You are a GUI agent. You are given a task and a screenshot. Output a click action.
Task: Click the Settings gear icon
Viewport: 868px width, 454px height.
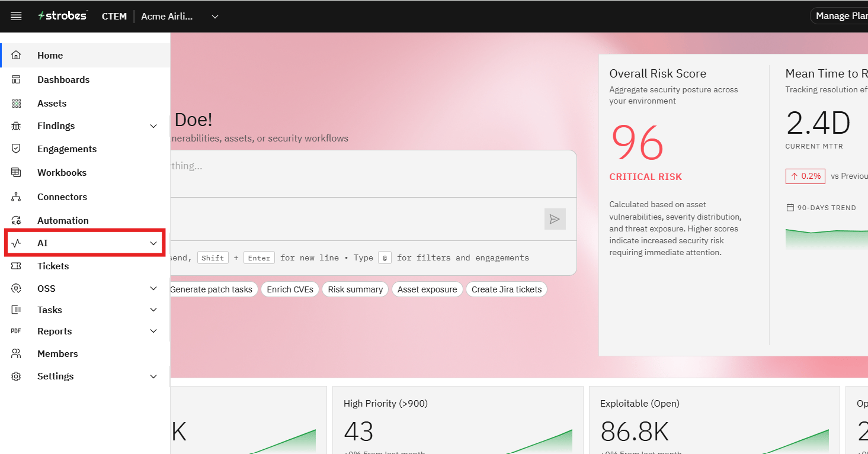point(16,376)
